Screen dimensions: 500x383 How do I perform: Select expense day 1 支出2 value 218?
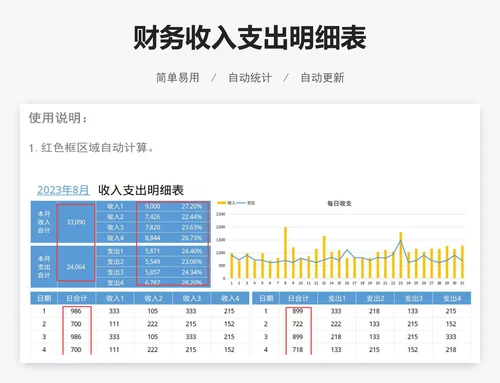point(374,311)
